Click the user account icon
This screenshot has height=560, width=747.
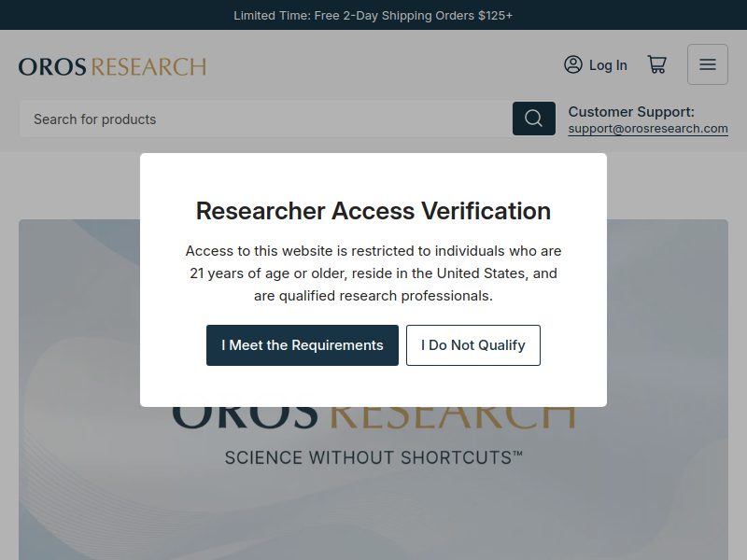pos(572,64)
